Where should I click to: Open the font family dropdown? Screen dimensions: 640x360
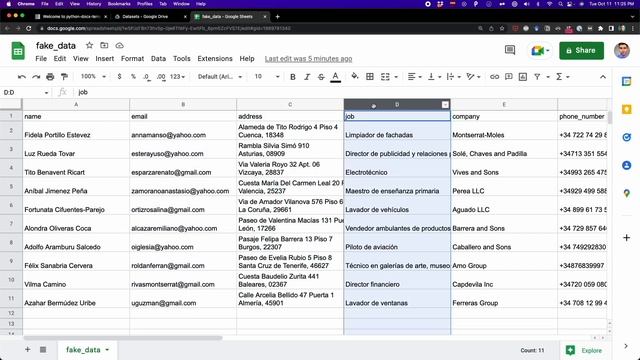(x=220, y=77)
